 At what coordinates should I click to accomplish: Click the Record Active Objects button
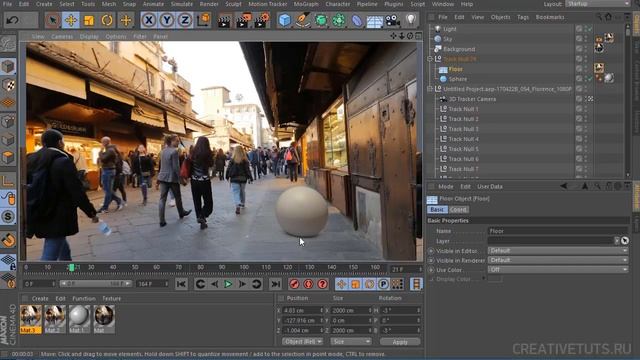click(x=294, y=284)
